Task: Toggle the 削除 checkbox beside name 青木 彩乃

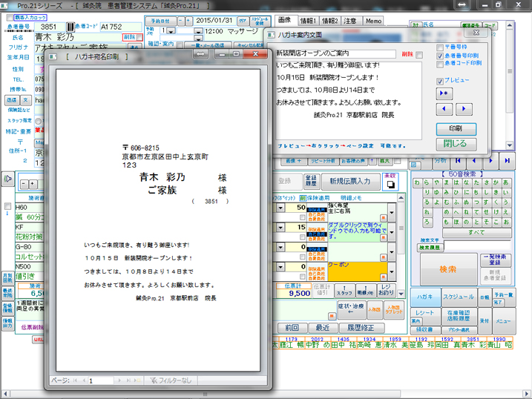Action: tap(139, 37)
